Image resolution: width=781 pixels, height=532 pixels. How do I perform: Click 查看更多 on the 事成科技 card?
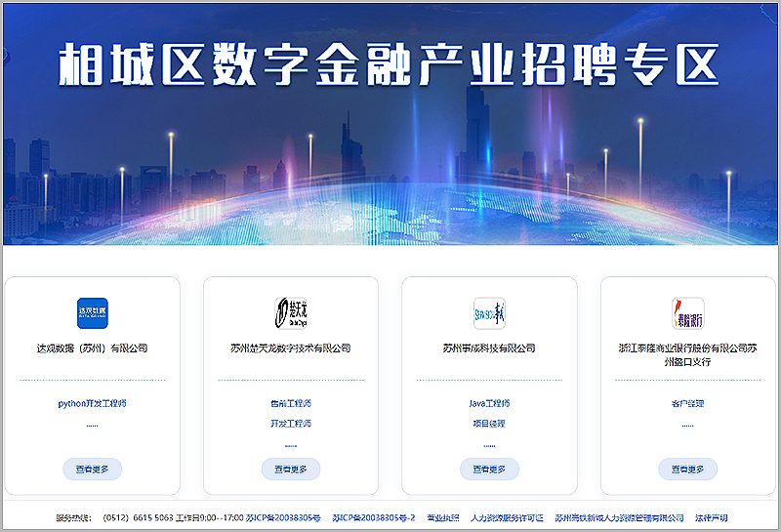pyautogui.click(x=489, y=469)
